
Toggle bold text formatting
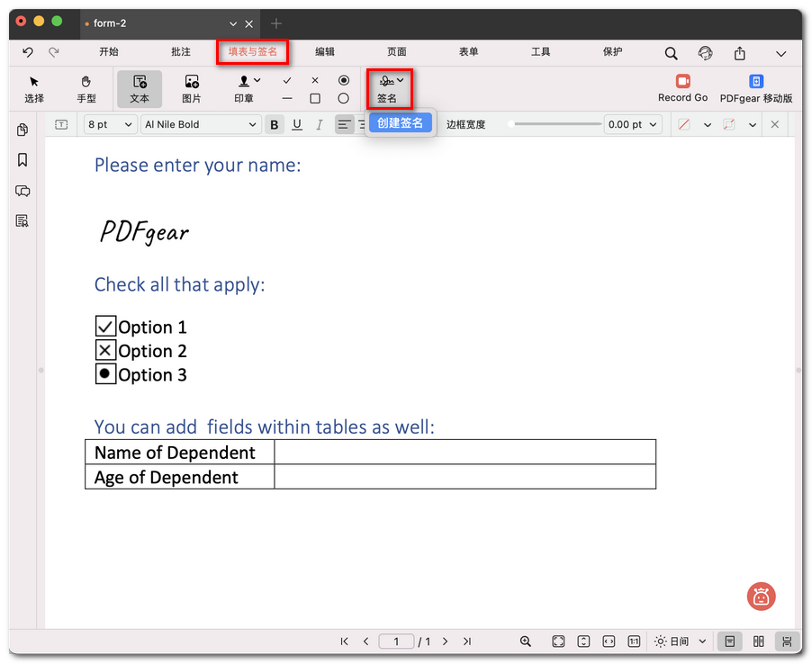coord(275,125)
